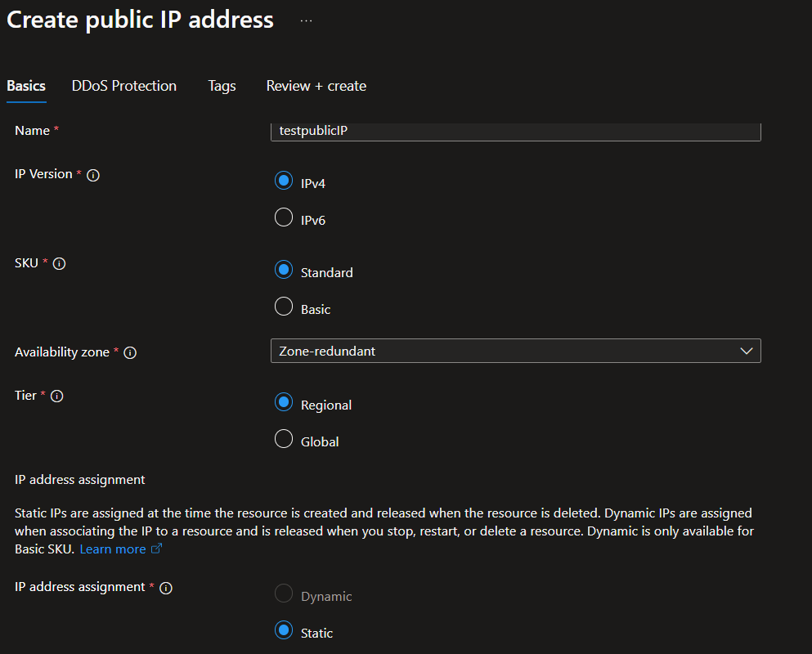Open the Zone-redundant availability zone dropdown
812x654 pixels.
(515, 351)
